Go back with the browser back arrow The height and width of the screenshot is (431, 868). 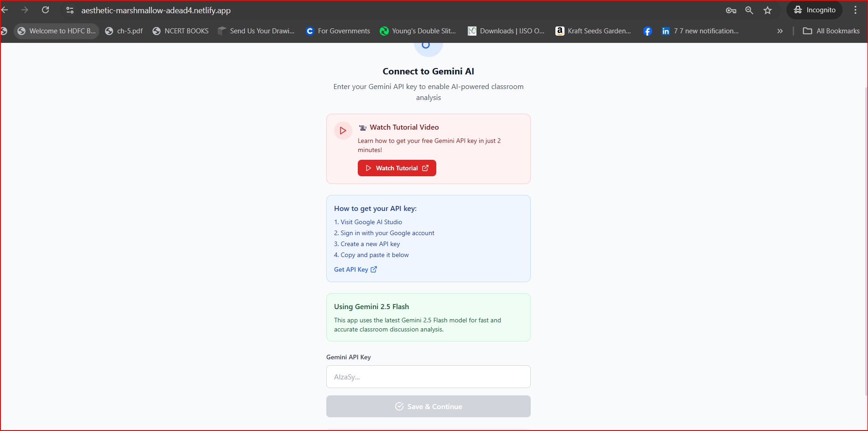point(5,10)
